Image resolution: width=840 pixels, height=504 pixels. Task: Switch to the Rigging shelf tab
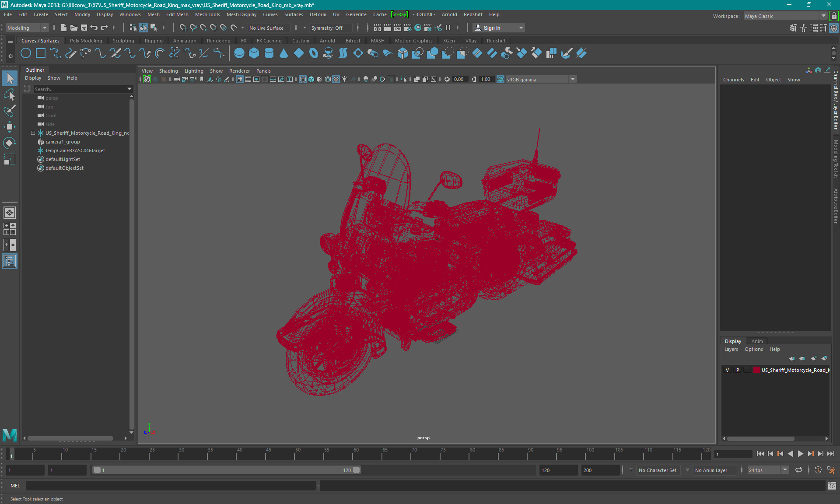154,41
